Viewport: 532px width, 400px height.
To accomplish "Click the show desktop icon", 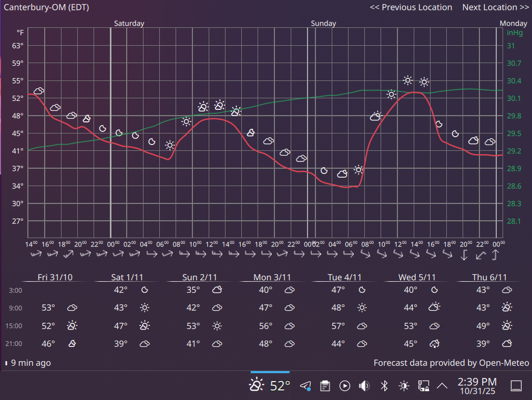I will point(516,386).
